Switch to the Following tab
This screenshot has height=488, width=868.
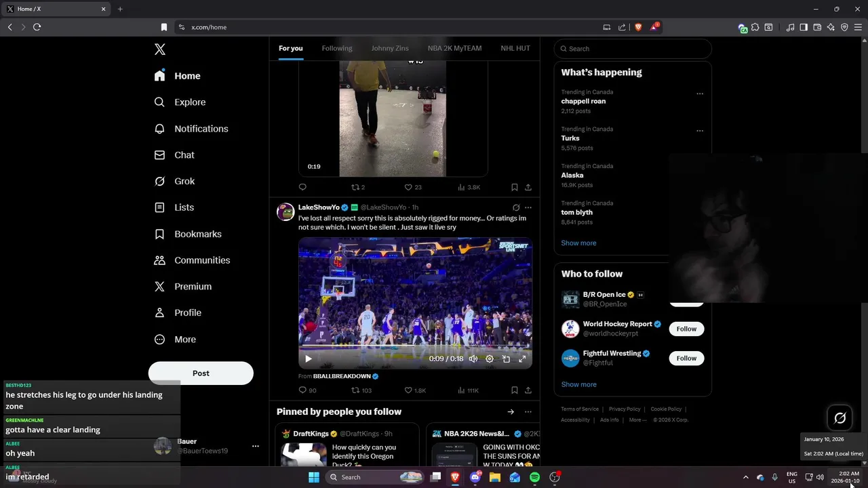click(x=337, y=49)
